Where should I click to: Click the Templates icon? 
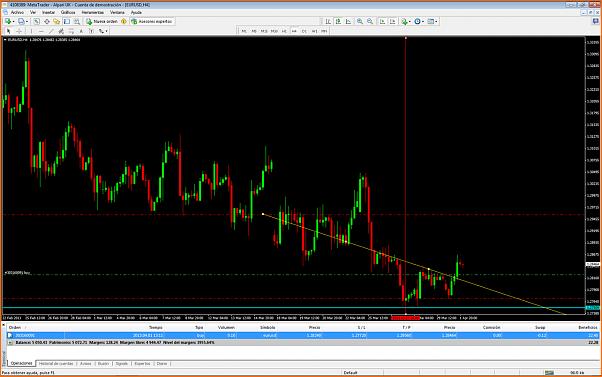tap(430, 21)
